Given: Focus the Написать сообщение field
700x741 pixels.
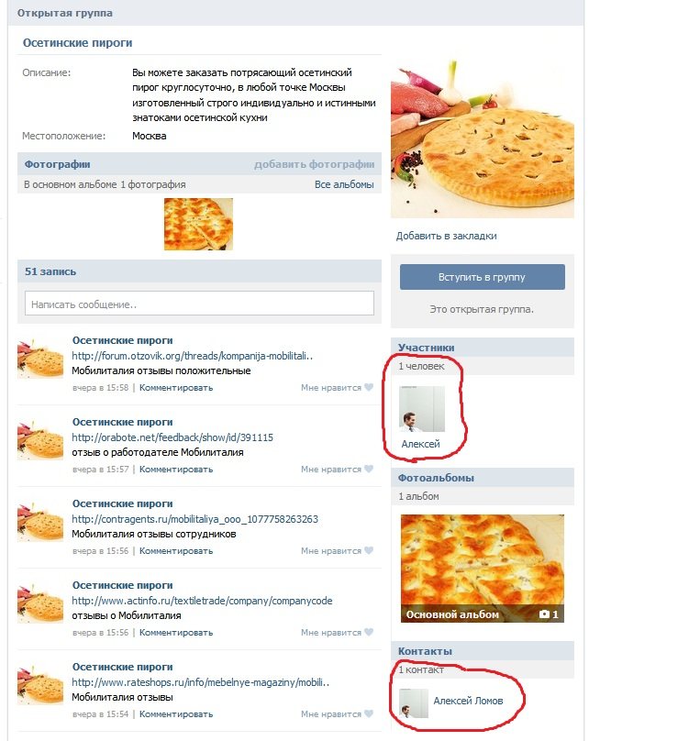Looking at the screenshot, I should tap(199, 304).
